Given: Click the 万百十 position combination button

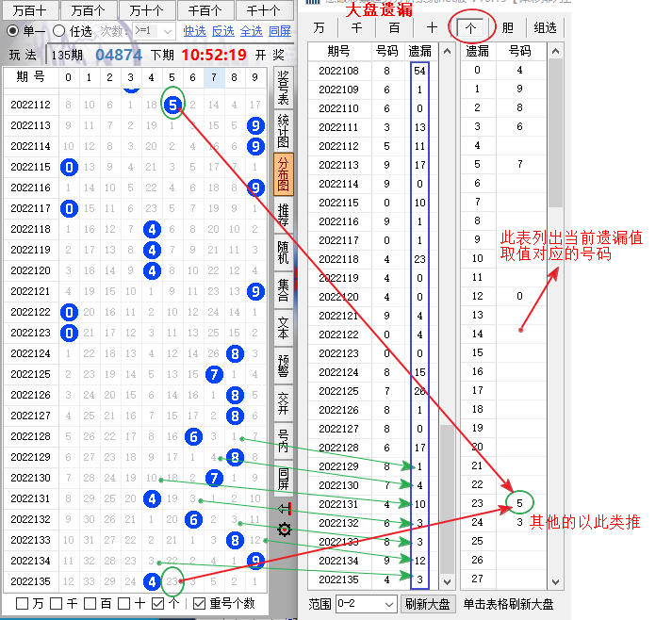Looking at the screenshot, I should pyautogui.click(x=29, y=10).
